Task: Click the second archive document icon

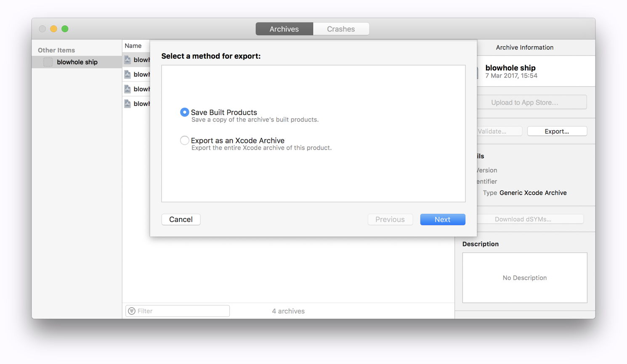Action: (128, 74)
